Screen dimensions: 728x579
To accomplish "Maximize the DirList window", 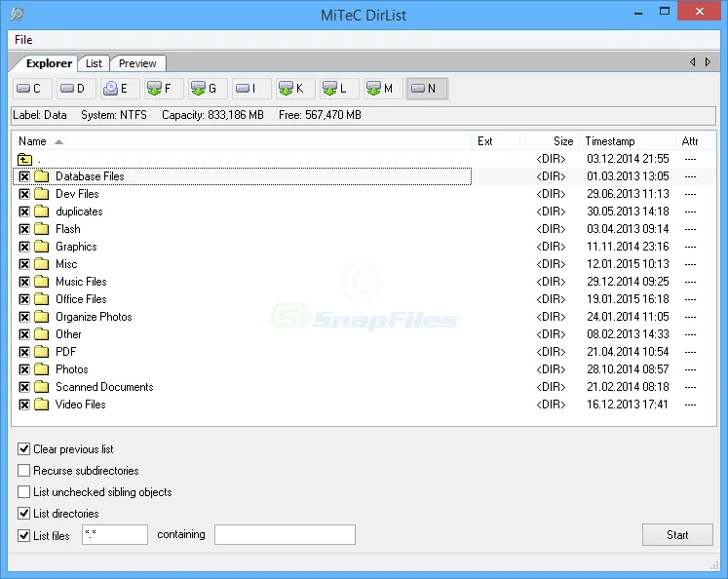I will click(665, 12).
